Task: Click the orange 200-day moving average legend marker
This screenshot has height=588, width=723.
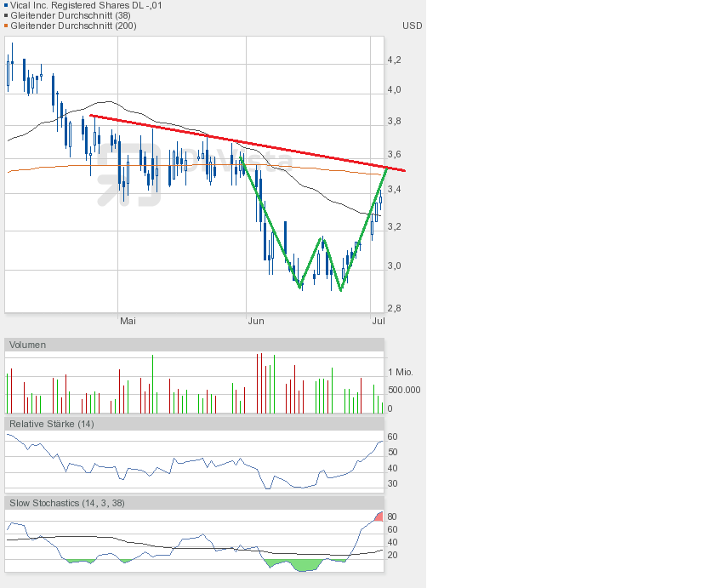Action: click(x=7, y=26)
